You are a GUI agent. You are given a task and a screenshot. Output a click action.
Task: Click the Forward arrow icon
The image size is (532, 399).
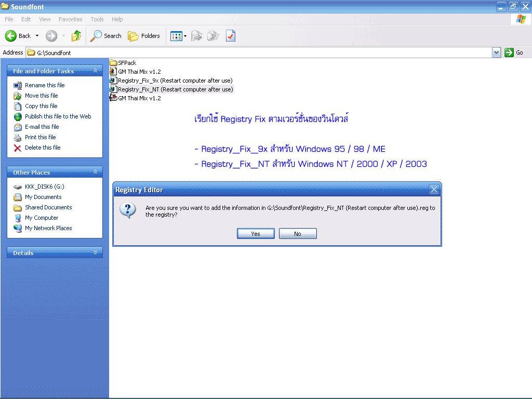tap(51, 36)
